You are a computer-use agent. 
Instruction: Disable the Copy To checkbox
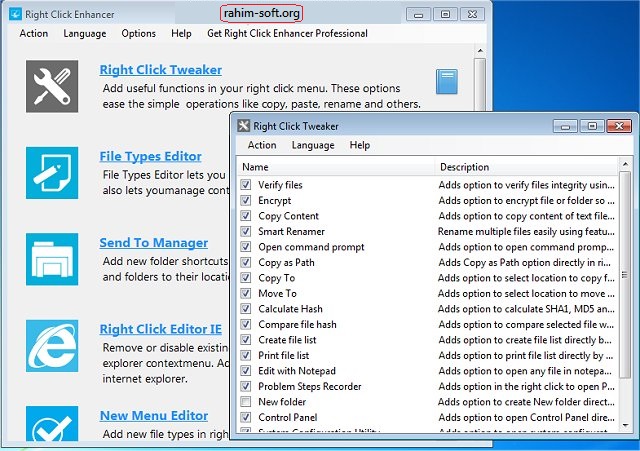[x=245, y=278]
